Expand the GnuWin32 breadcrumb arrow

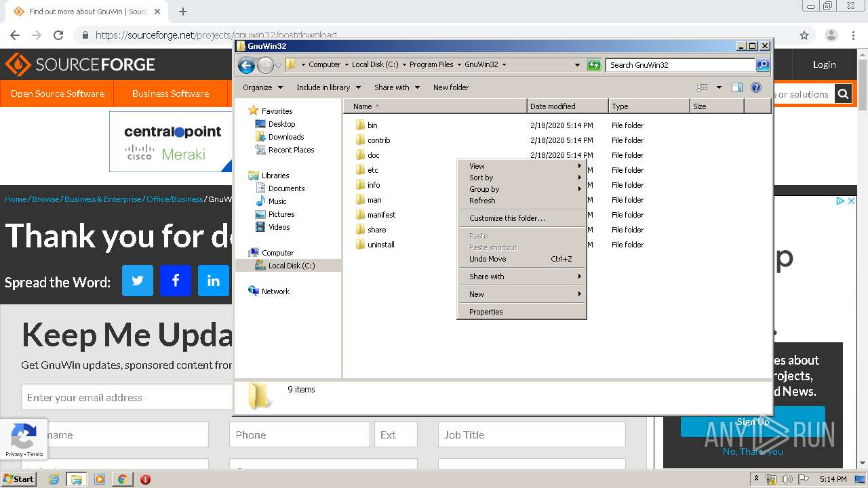(504, 65)
